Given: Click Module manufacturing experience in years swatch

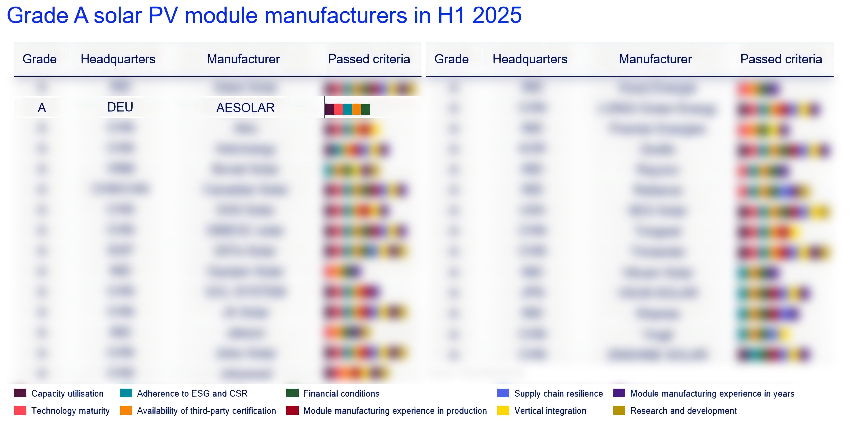Looking at the screenshot, I should pyautogui.click(x=619, y=393).
